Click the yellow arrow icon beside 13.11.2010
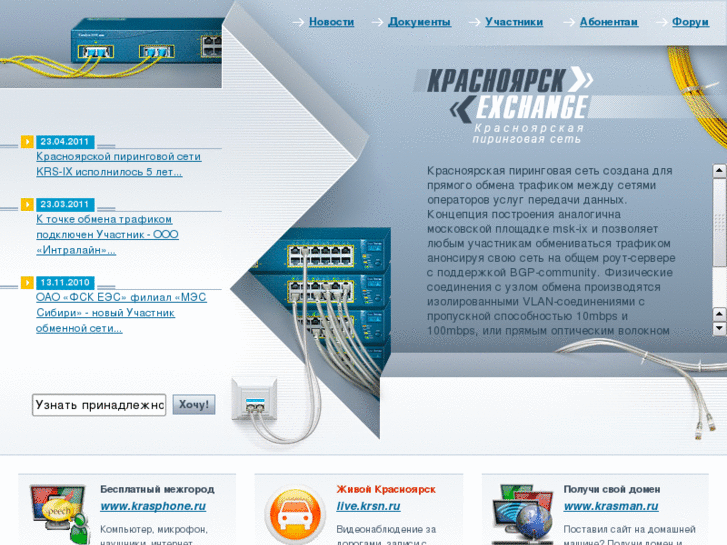This screenshot has width=727, height=545. 27,282
